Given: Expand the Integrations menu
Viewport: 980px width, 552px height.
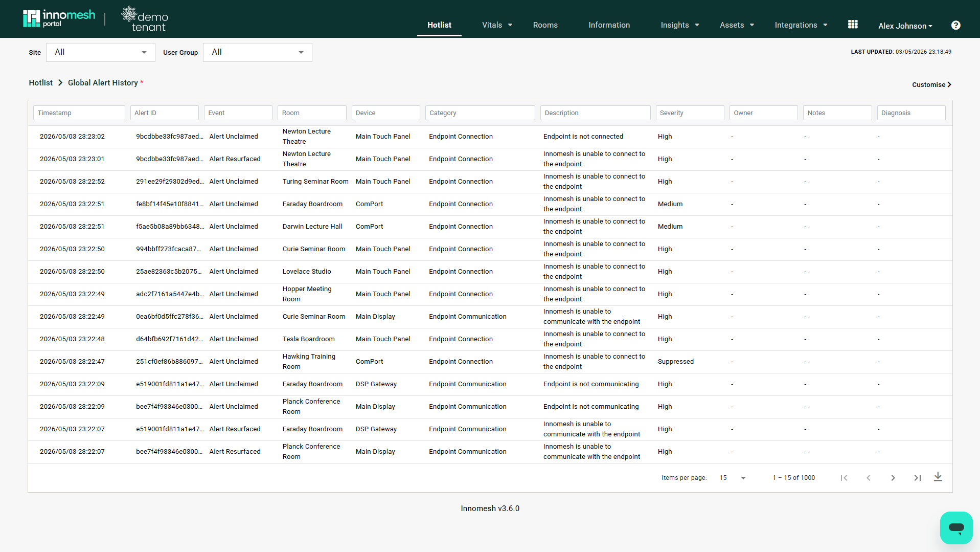Looking at the screenshot, I should [801, 25].
